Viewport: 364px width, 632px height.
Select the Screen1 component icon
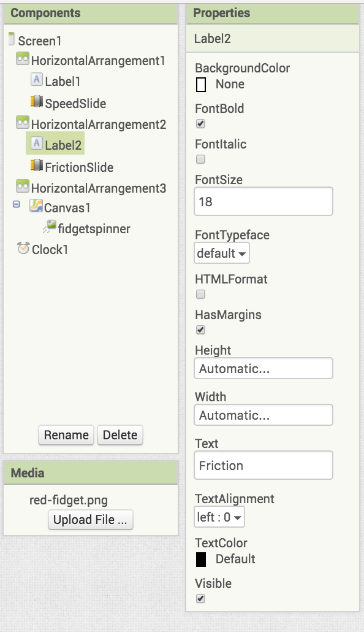(x=11, y=39)
